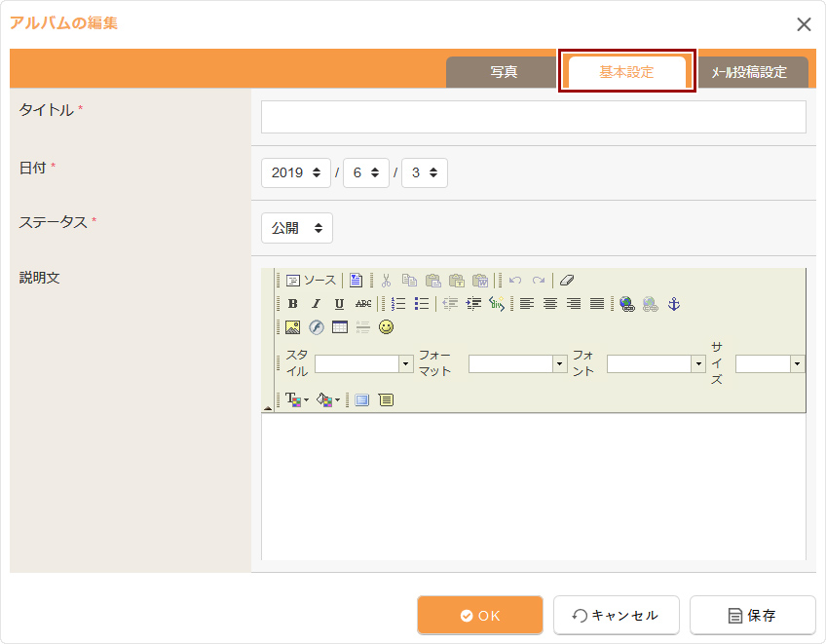Click the templates document icon

(357, 280)
